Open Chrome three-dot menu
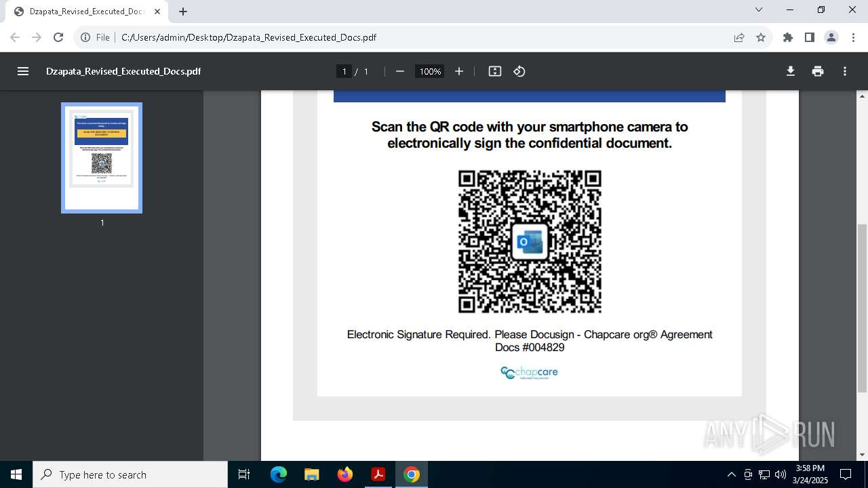Image resolution: width=868 pixels, height=488 pixels. [853, 37]
